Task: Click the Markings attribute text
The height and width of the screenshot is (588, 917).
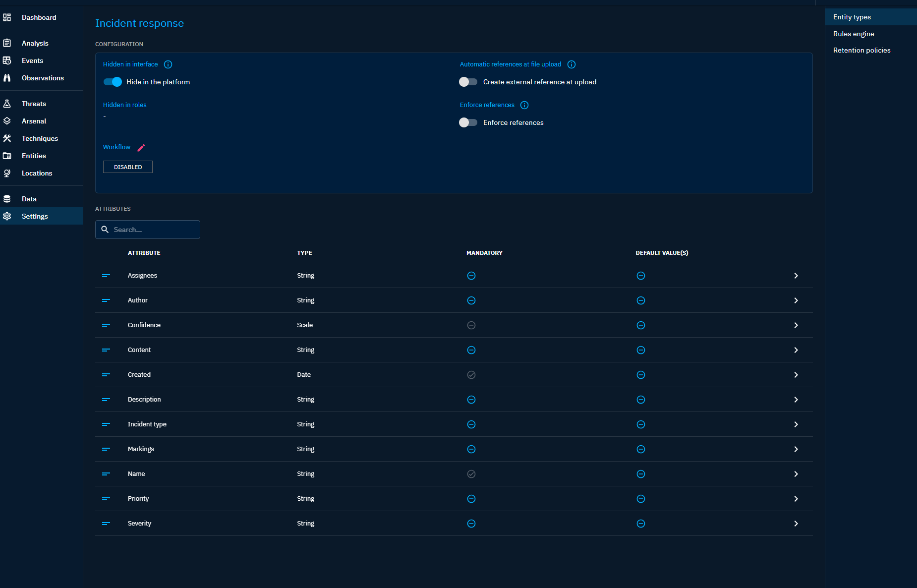Action: 141,449
